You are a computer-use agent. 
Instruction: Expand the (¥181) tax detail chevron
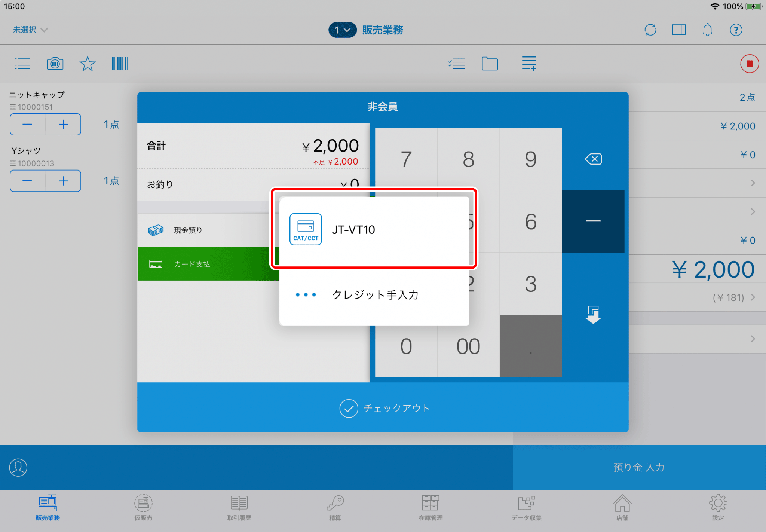click(753, 297)
